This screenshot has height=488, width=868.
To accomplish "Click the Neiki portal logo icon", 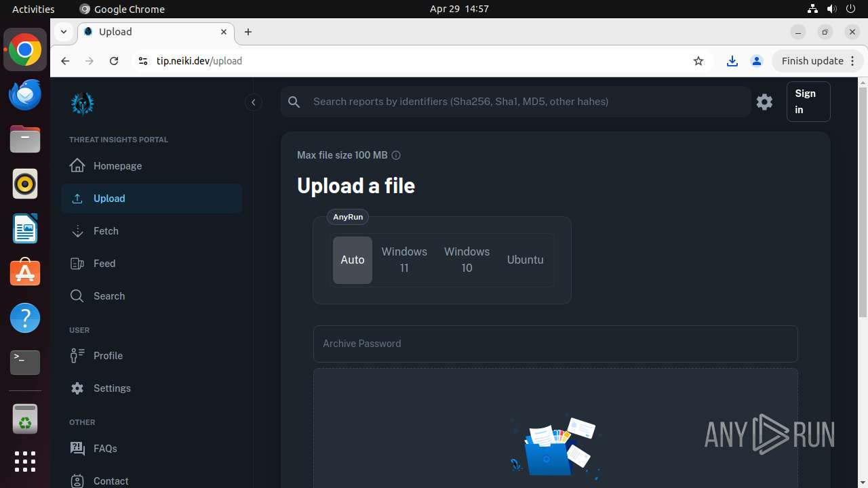I will 83,104.
